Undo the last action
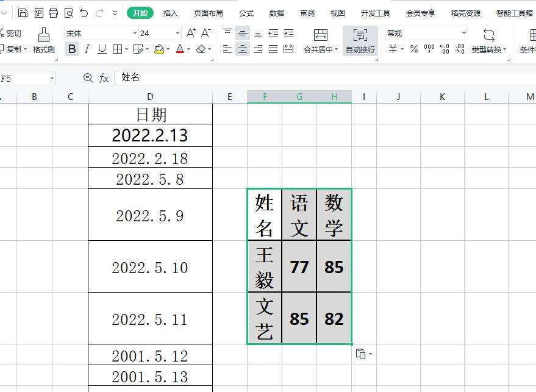This screenshot has height=392, width=536. pos(84,13)
